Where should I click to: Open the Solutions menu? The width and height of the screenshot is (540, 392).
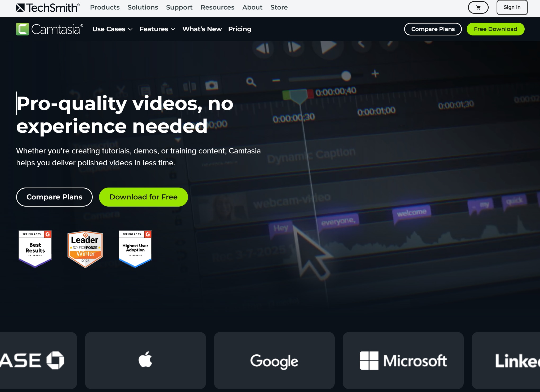coord(143,7)
